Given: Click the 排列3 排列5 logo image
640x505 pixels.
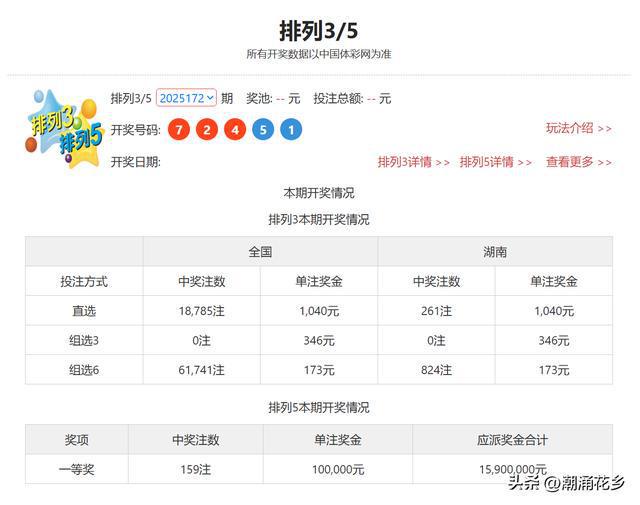Looking at the screenshot, I should (x=64, y=129).
